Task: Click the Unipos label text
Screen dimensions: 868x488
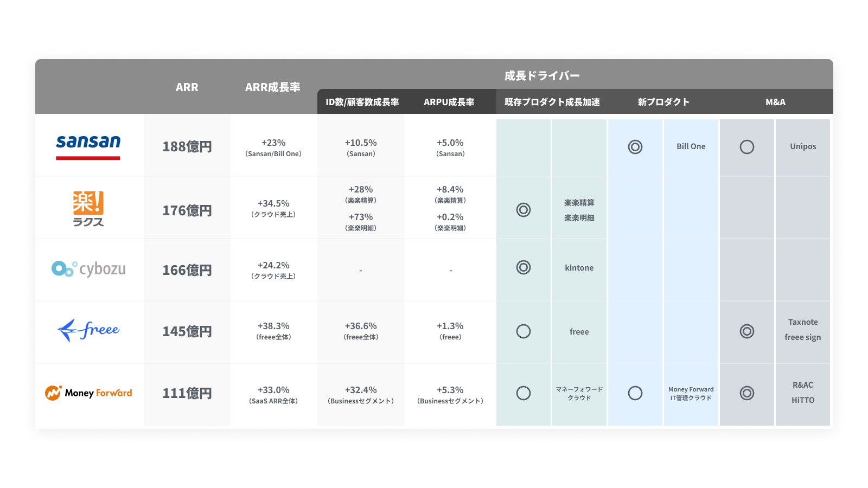Action: (802, 146)
